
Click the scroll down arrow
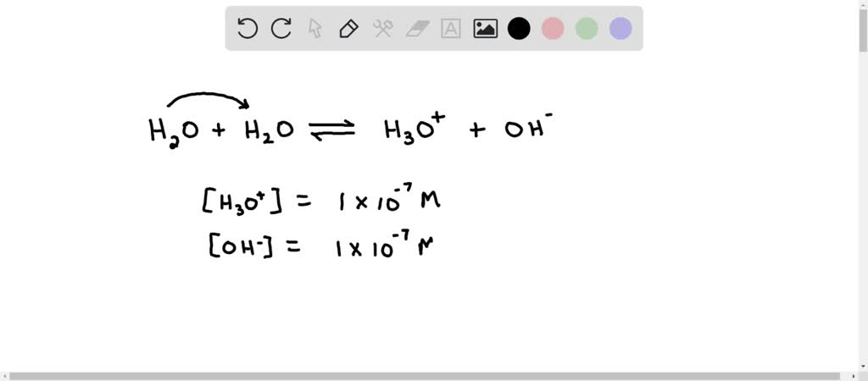pos(863,366)
